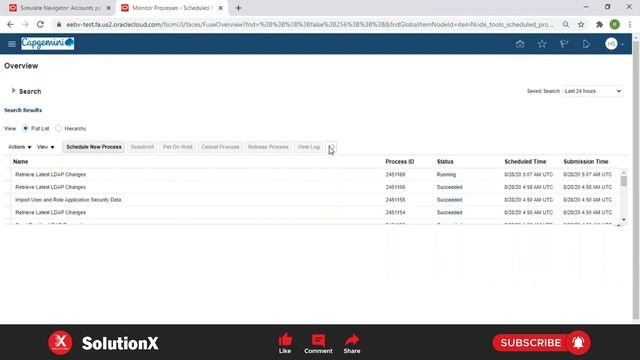Expand the Search section
The height and width of the screenshot is (360, 640).
tap(13, 91)
